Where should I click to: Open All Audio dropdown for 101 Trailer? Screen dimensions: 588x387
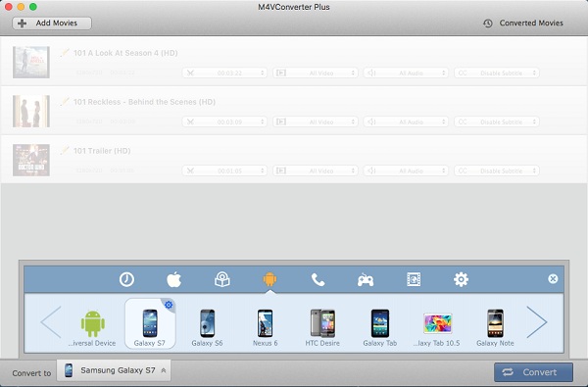point(406,170)
